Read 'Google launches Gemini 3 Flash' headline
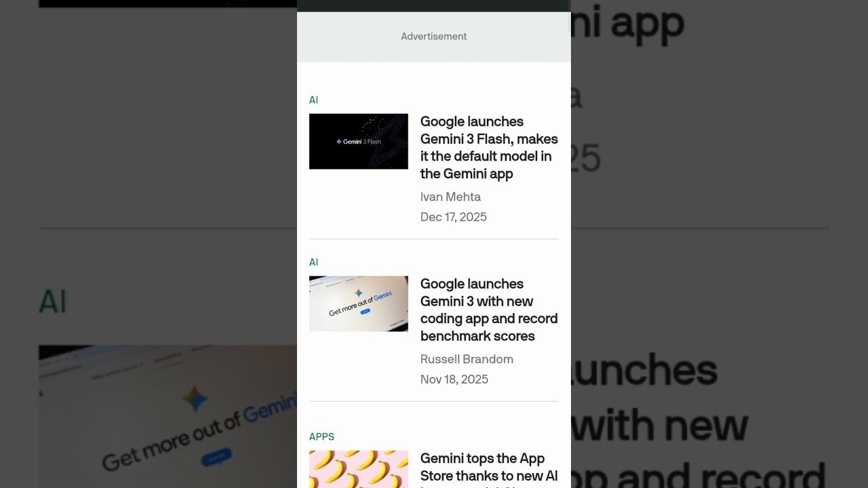Screen dimensions: 868x488 [x=489, y=147]
